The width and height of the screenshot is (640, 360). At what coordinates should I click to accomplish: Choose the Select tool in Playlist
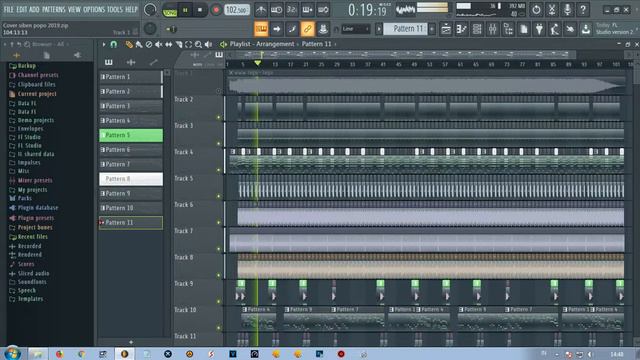[x=188, y=44]
